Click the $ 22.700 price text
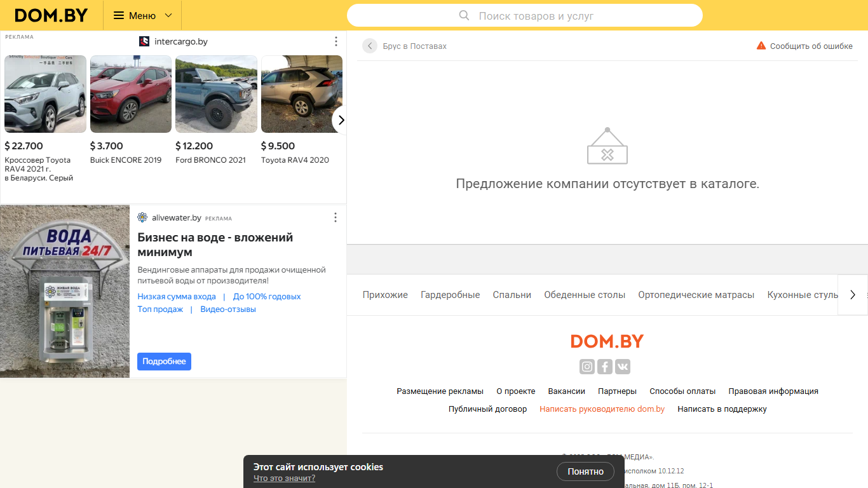Viewport: 868px width, 488px height. [24, 146]
